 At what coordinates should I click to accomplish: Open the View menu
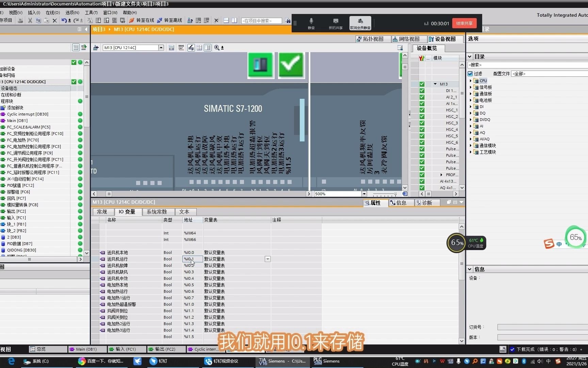click(x=16, y=13)
